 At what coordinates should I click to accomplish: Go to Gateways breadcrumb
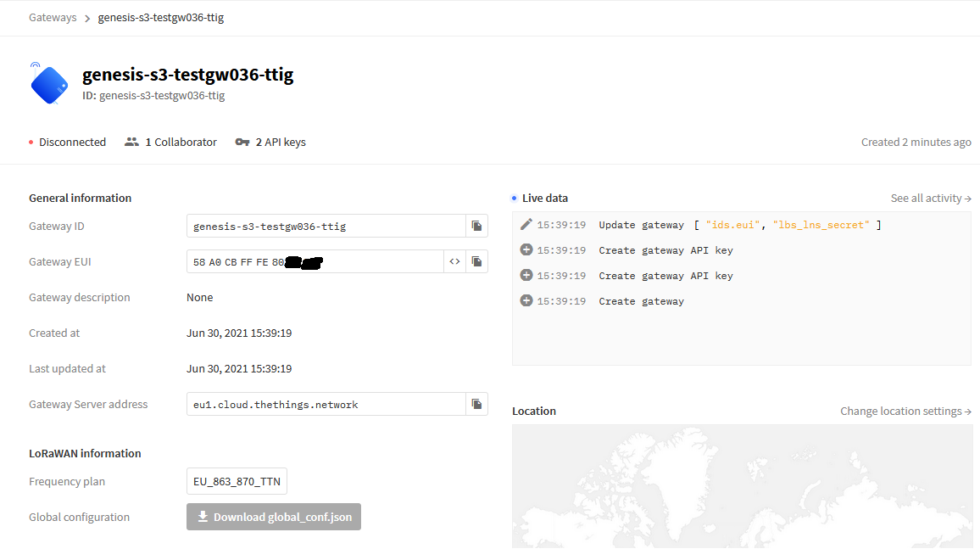(x=53, y=17)
